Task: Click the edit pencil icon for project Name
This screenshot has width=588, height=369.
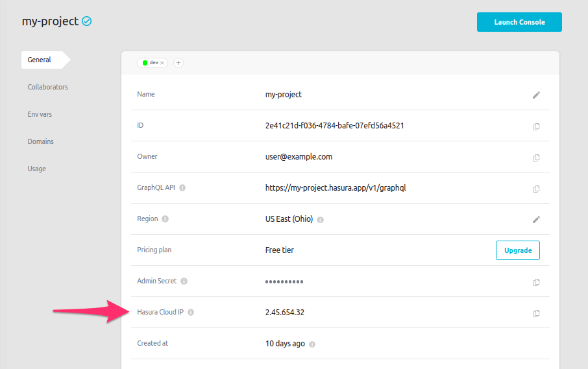Action: 536,95
